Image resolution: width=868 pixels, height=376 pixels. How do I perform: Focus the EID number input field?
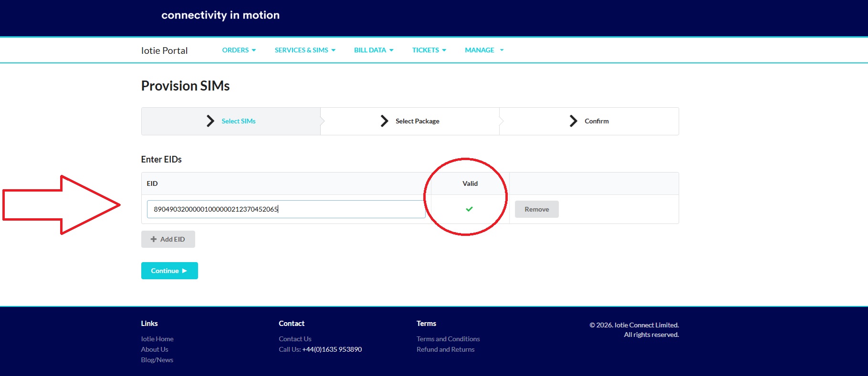click(286, 209)
